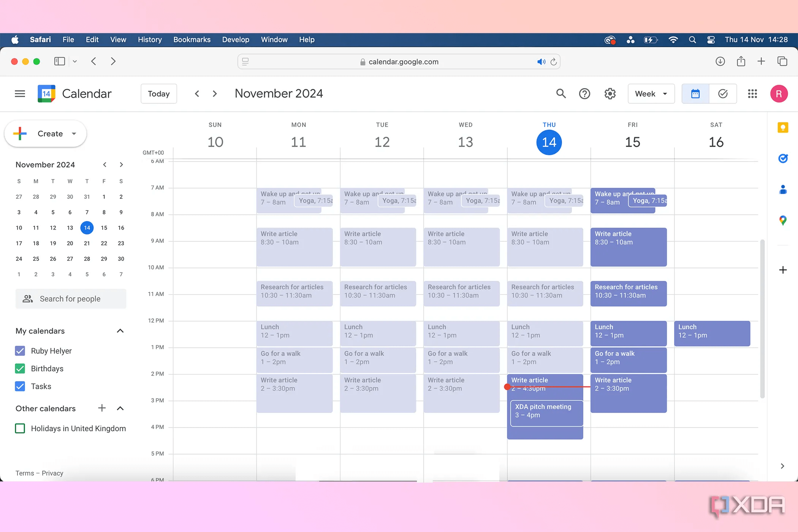Open the Week view dropdown
Viewport: 798px width, 532px height.
651,93
